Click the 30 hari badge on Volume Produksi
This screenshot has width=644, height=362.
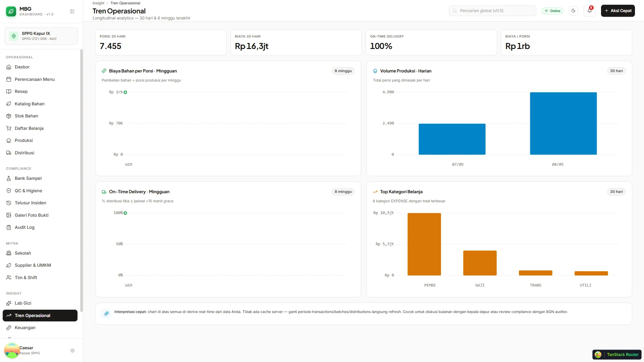click(616, 71)
